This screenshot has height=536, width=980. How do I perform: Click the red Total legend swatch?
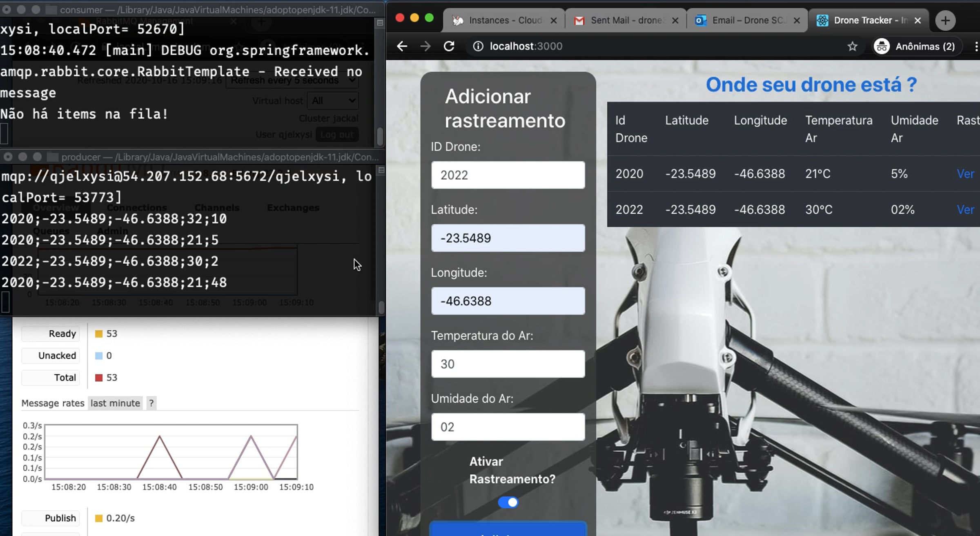pos(98,378)
